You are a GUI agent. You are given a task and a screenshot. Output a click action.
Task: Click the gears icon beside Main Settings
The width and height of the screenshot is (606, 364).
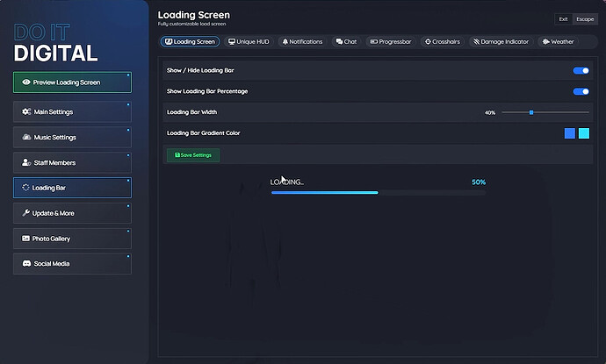coord(26,111)
